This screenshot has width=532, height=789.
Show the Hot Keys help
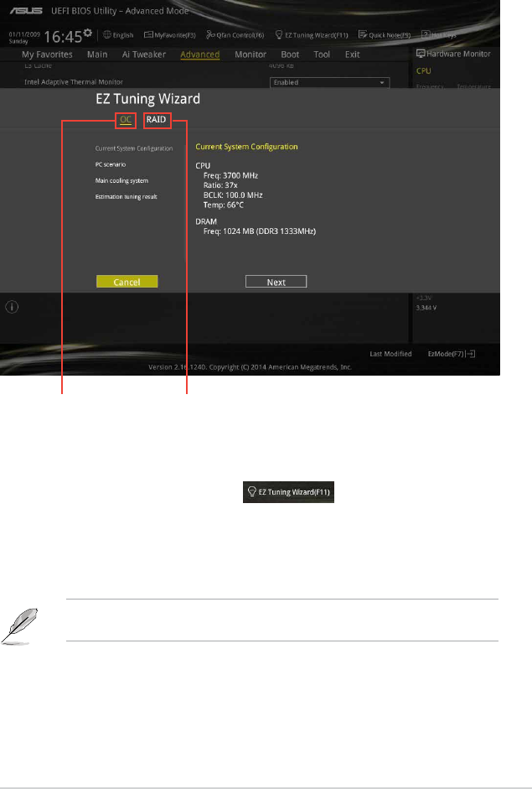pyautogui.click(x=439, y=34)
